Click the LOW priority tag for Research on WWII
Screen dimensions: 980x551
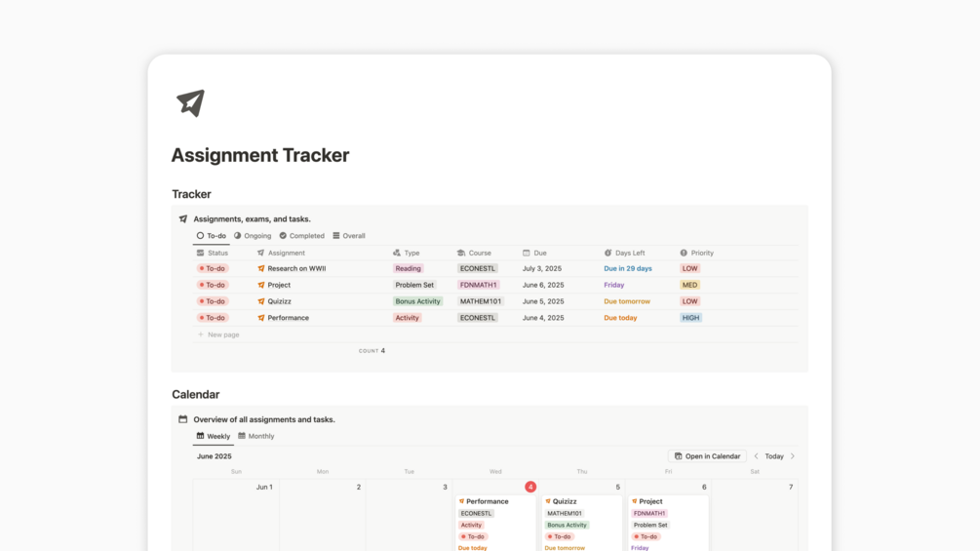pyautogui.click(x=690, y=268)
